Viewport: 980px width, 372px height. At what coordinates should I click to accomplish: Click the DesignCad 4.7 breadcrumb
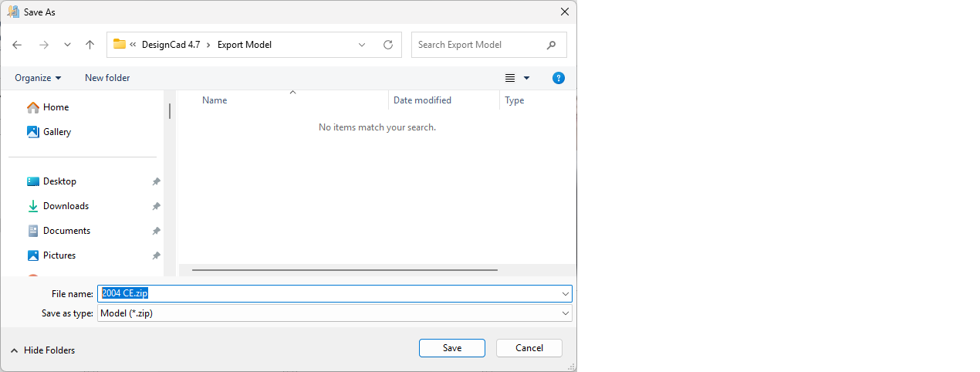[171, 45]
